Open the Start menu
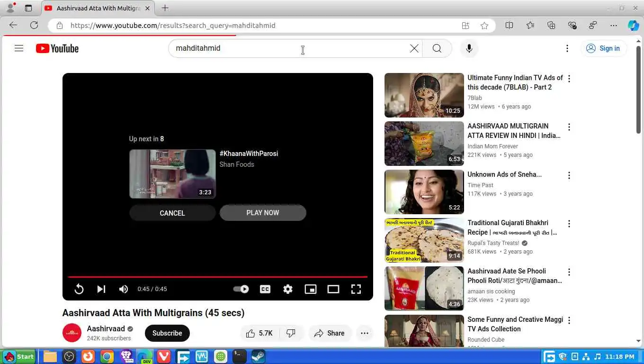Screen dimensions: 644x364 pyautogui.click(x=19, y=356)
